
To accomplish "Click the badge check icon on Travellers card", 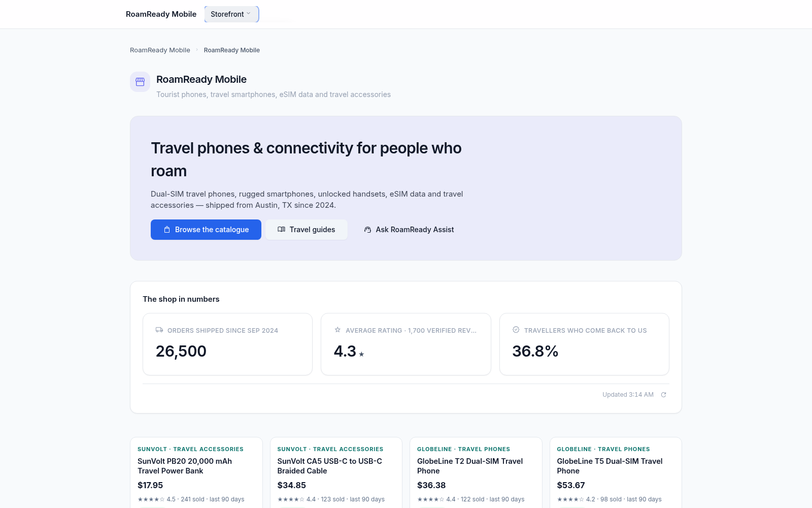I will (x=516, y=330).
